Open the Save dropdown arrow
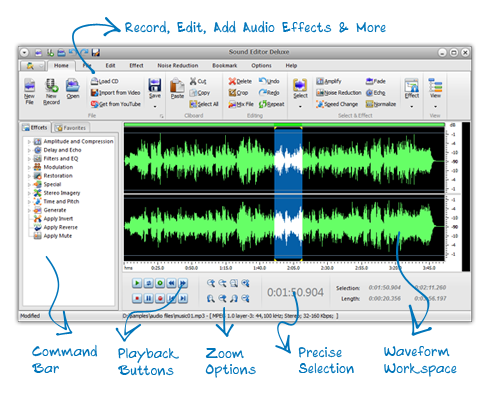 tap(155, 107)
